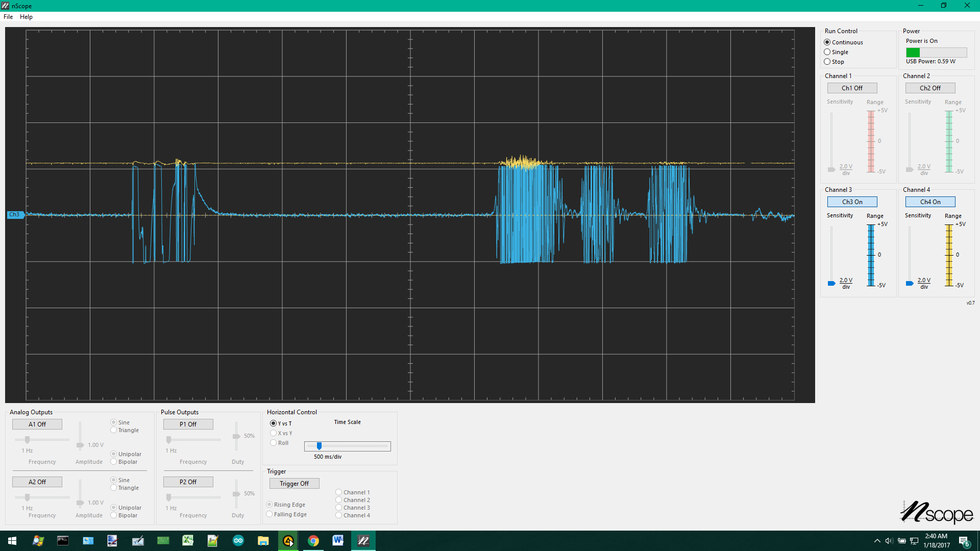This screenshot has width=980, height=551.
Task: Open the File menu
Action: [8, 16]
